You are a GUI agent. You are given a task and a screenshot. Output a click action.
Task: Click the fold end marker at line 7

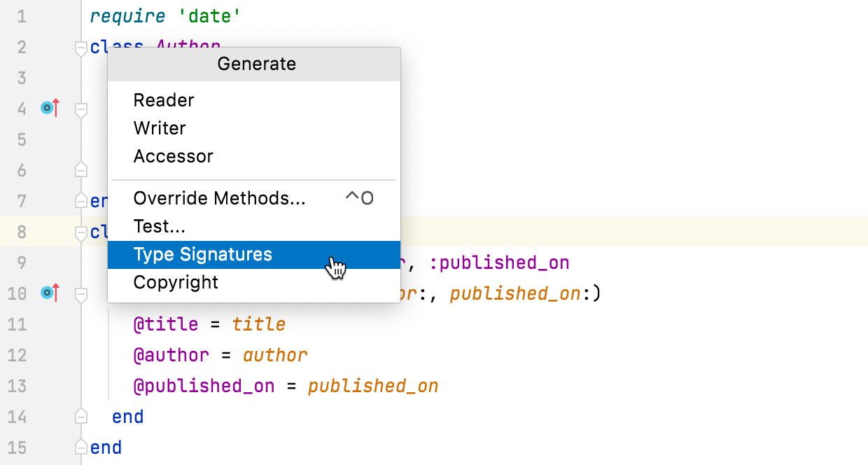pos(80,201)
